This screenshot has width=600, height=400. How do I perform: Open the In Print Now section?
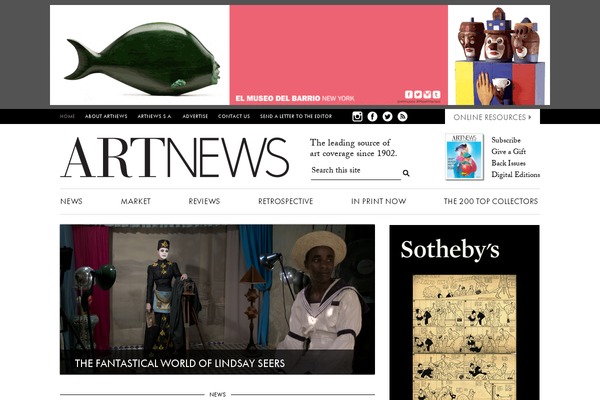(378, 201)
